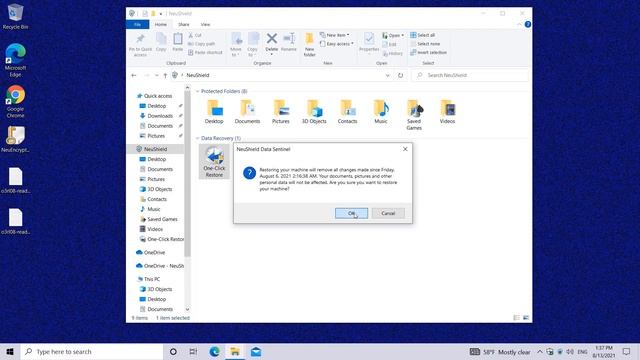This screenshot has height=360, width=640.
Task: Click Select none in ribbon
Action: point(425,44)
